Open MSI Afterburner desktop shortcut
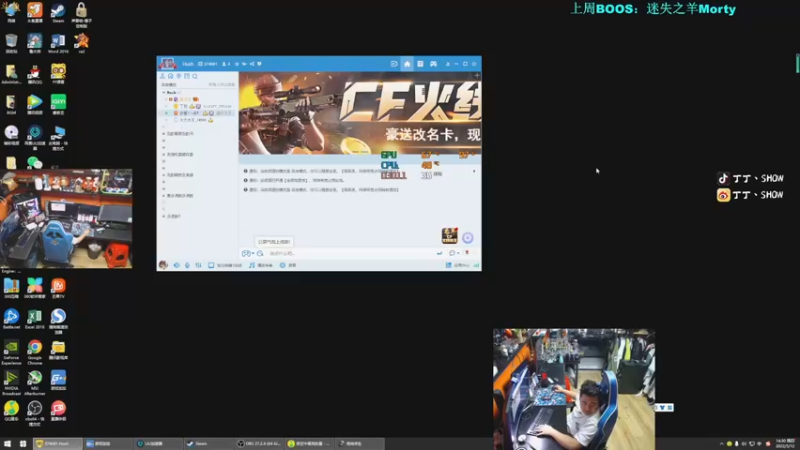This screenshot has height=450, width=800. tap(35, 383)
